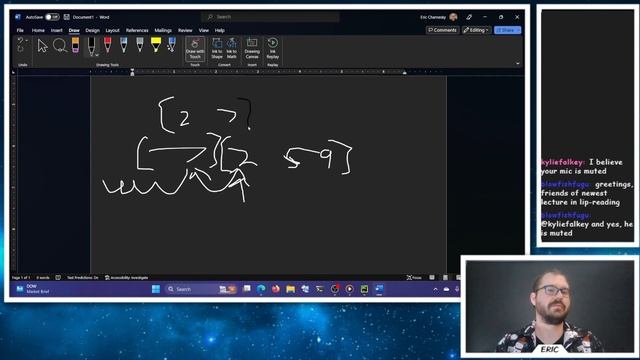Start Ink Replay
Image resolution: width=640 pixels, height=360 pixels.
[x=273, y=49]
